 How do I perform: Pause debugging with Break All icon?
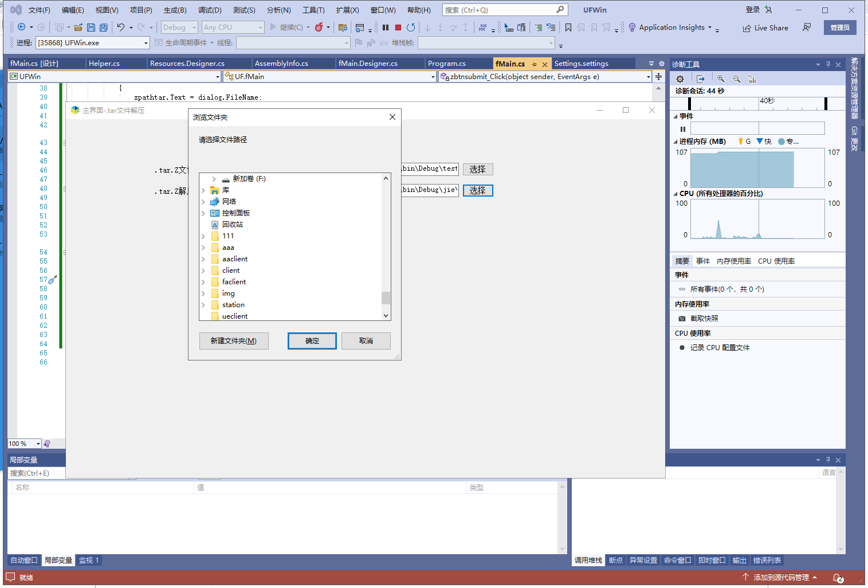point(386,27)
